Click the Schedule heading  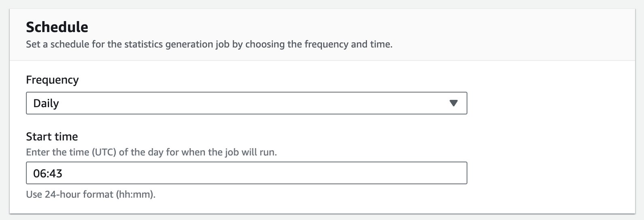pyautogui.click(x=57, y=27)
